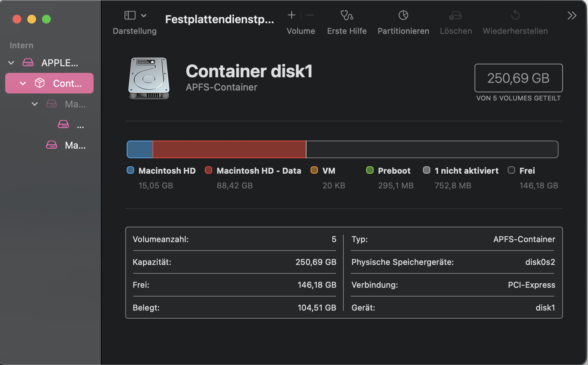Click the large hard disk drive image

[x=149, y=78]
